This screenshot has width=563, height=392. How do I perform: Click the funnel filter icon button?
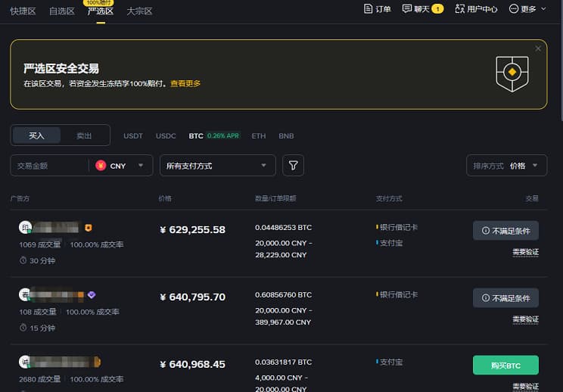(x=293, y=166)
